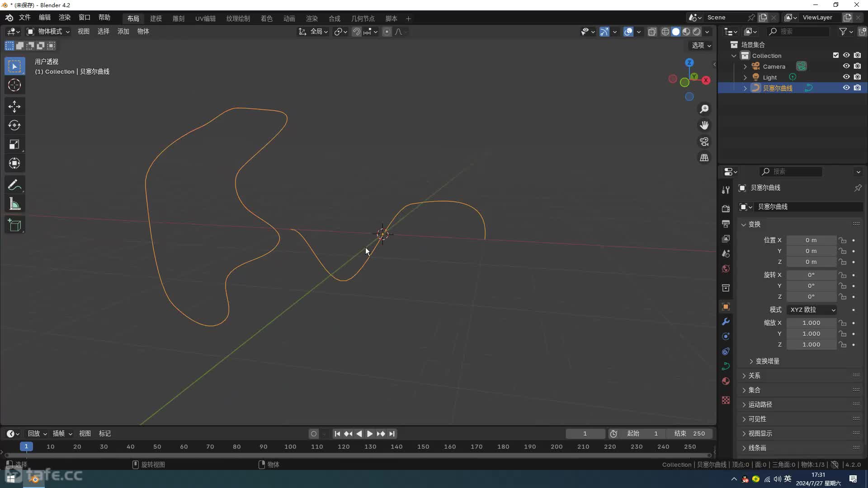Toggle proportional editing button

click(387, 32)
